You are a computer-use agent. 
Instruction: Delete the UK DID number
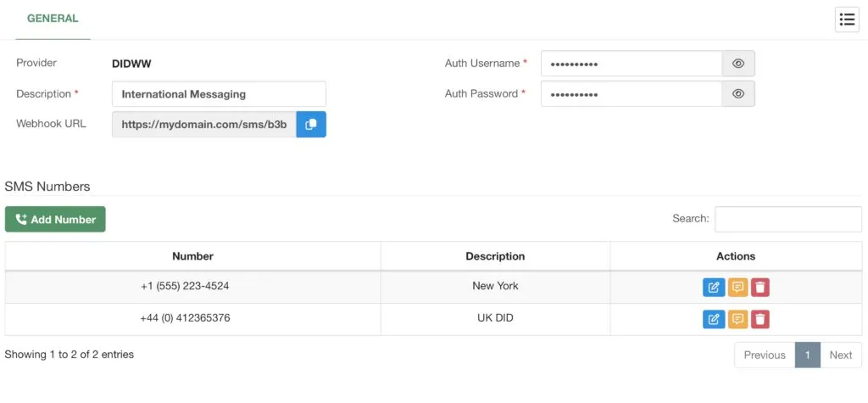760,319
